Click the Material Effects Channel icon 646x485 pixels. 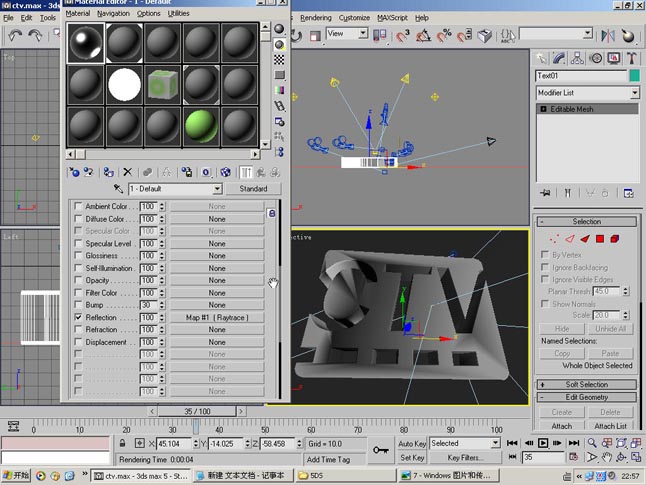(206, 172)
